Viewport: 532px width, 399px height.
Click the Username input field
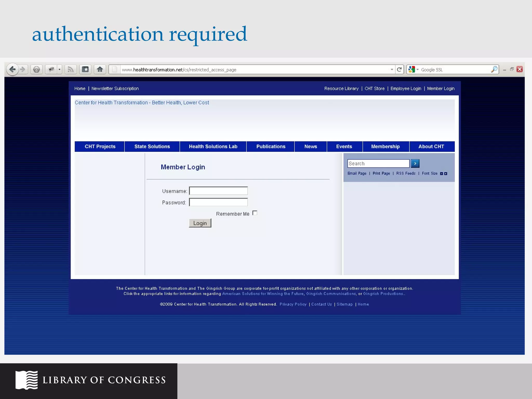(218, 191)
